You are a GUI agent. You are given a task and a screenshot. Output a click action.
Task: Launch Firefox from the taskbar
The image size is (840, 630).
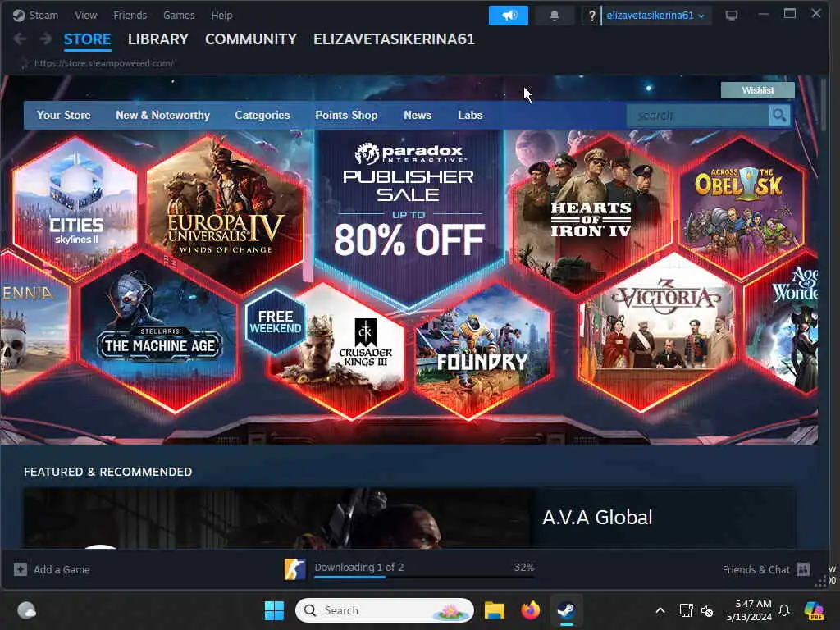tap(531, 610)
